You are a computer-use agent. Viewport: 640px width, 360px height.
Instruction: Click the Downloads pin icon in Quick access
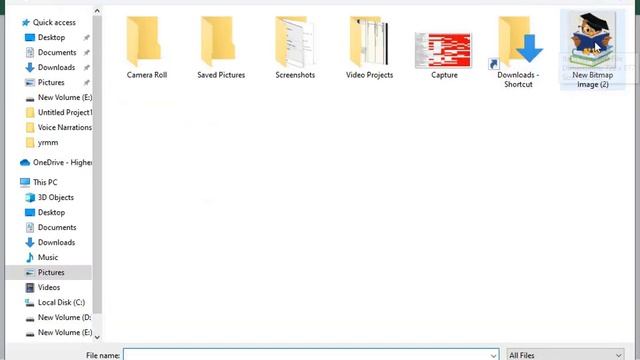click(x=86, y=68)
